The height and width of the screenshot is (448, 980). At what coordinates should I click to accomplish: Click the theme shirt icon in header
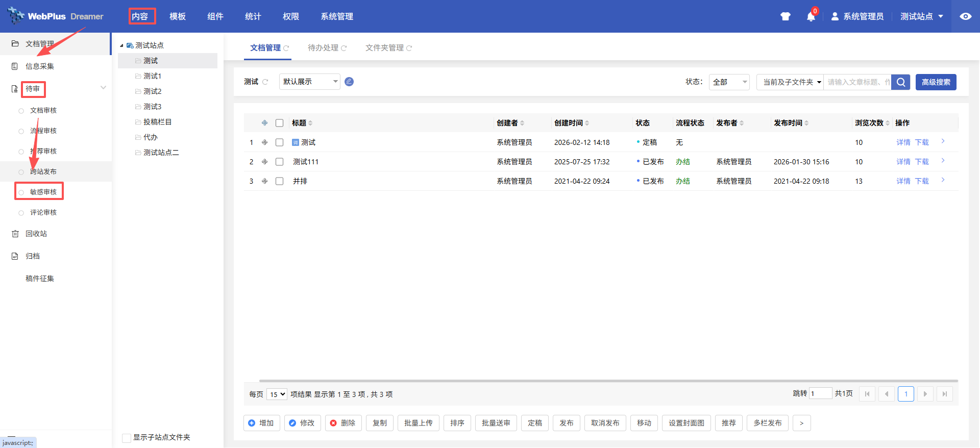[x=786, y=16]
